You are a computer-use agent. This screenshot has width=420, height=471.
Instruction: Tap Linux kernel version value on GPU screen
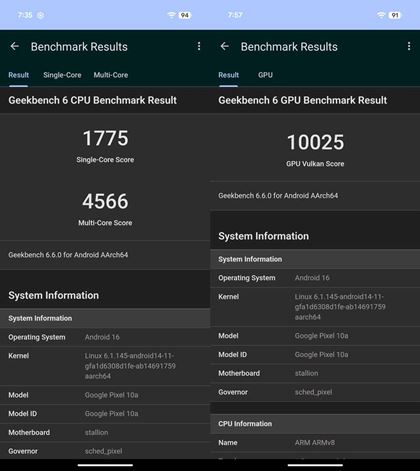pos(340,307)
